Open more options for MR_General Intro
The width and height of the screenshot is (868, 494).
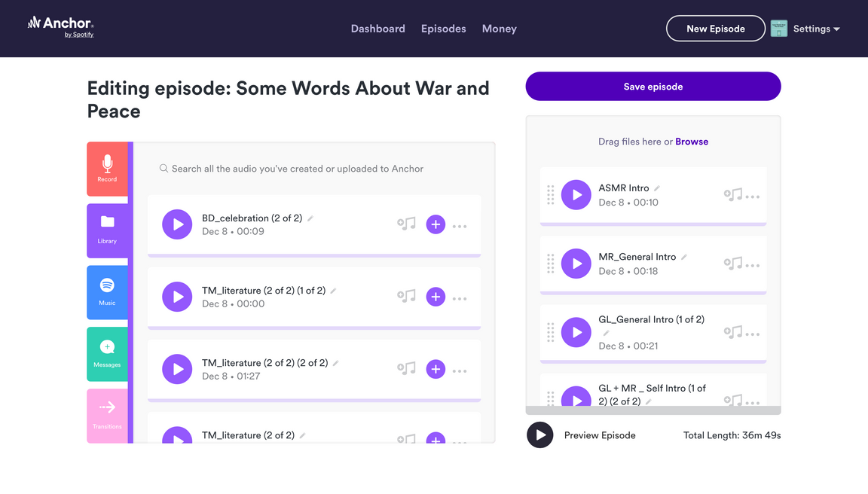click(752, 266)
